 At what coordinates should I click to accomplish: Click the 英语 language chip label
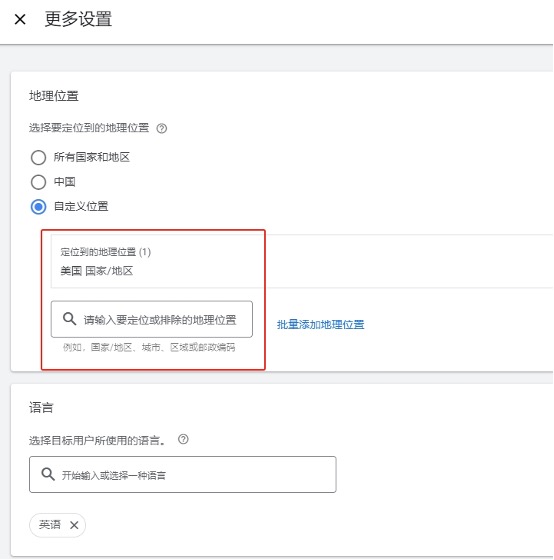49,525
